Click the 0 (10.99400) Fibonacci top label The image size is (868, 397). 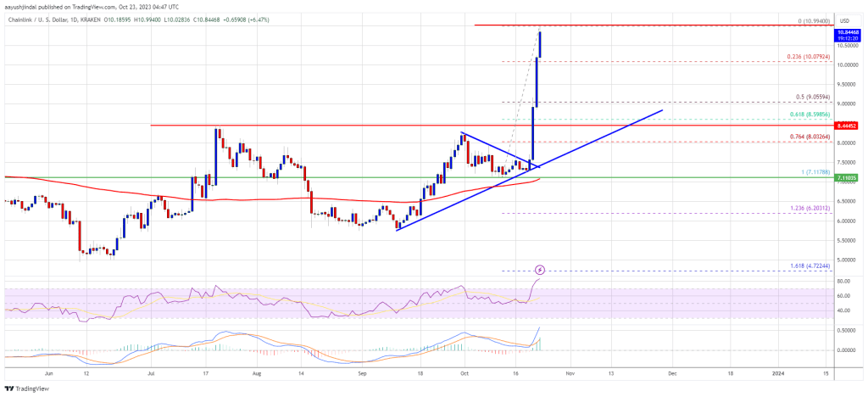(x=814, y=20)
